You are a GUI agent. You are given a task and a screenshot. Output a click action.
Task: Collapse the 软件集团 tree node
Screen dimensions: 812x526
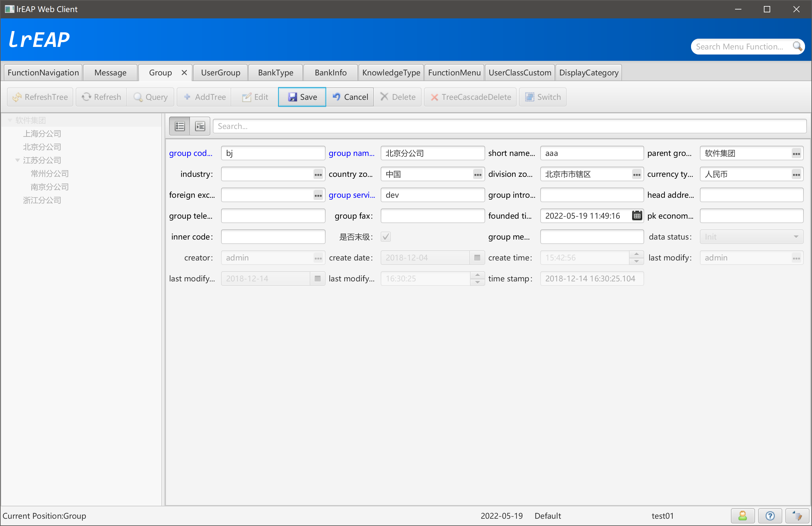click(10, 120)
